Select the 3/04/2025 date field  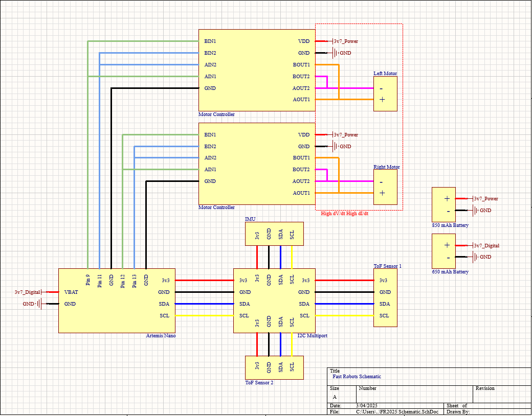366,405
